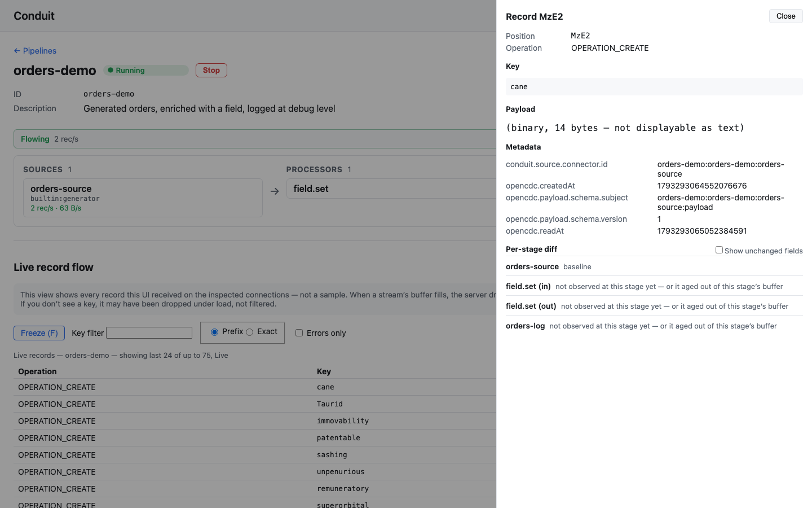Open the record row with key cane
The height and width of the screenshot is (508, 812).
tap(255, 387)
